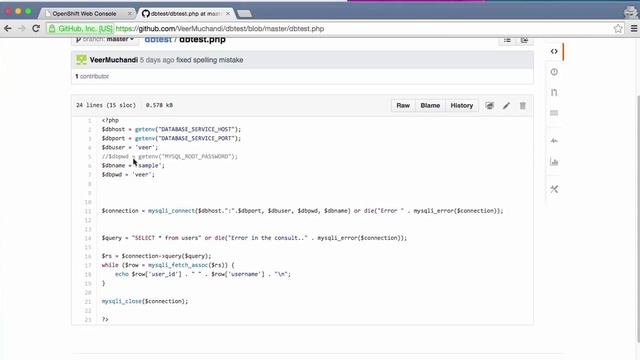Reload the page with refresh icon

point(36,29)
